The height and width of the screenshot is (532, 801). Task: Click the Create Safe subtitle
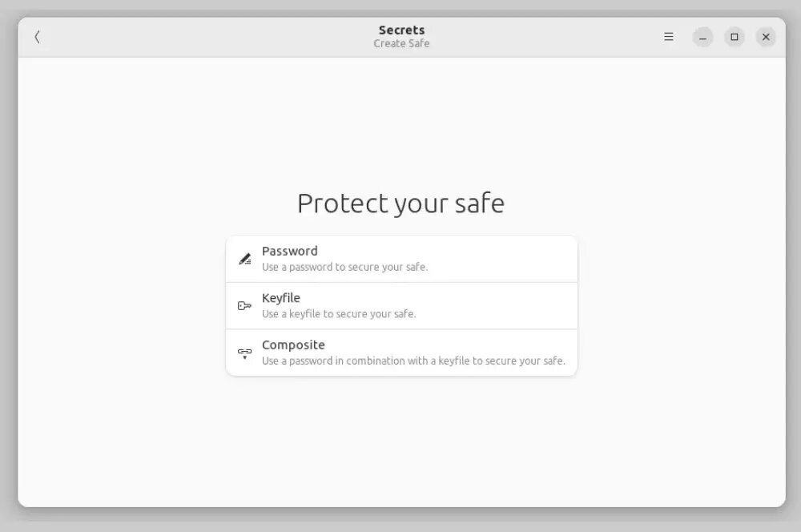[x=401, y=43]
